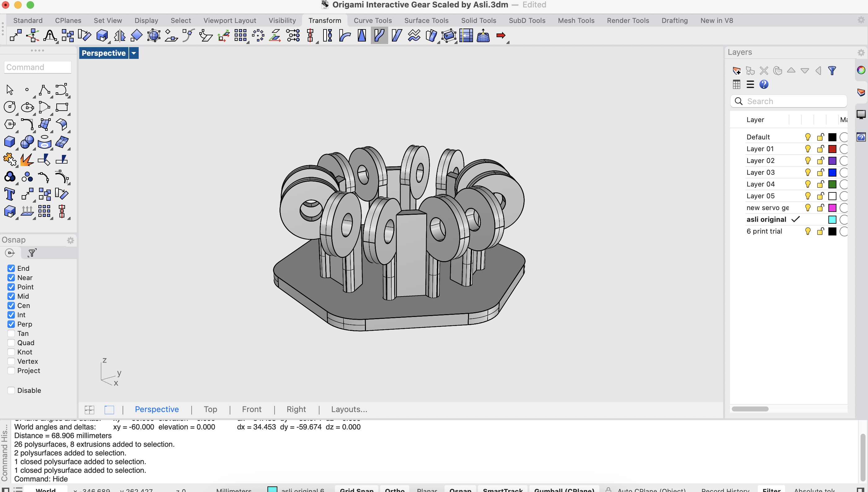The image size is (868, 492).
Task: Open the Osnap panel gear options
Action: [x=70, y=240]
